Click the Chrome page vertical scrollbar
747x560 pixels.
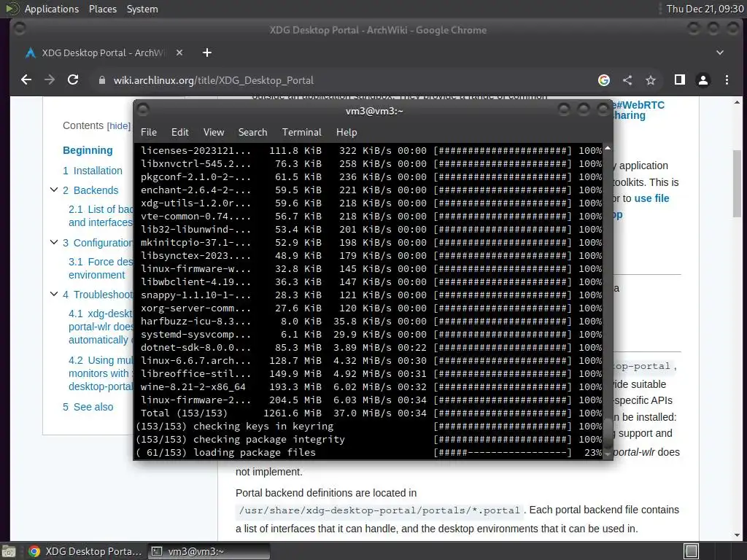point(737,183)
